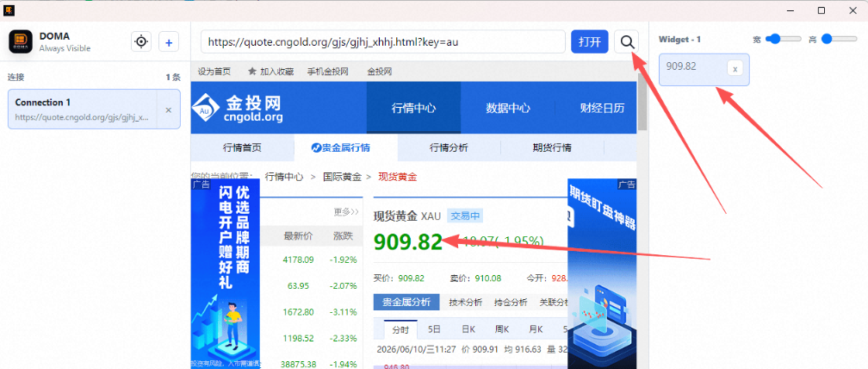
Task: Click the DOMA app logo icon
Action: tap(21, 41)
